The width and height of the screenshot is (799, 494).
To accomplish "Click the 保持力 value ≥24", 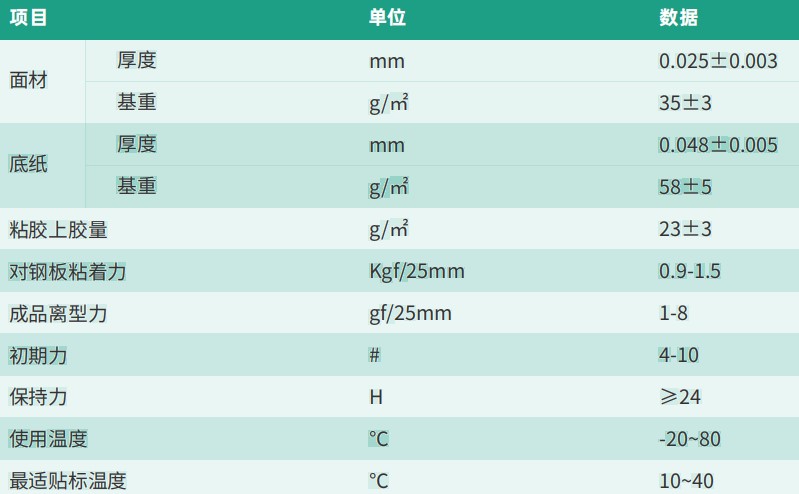I will point(680,397).
